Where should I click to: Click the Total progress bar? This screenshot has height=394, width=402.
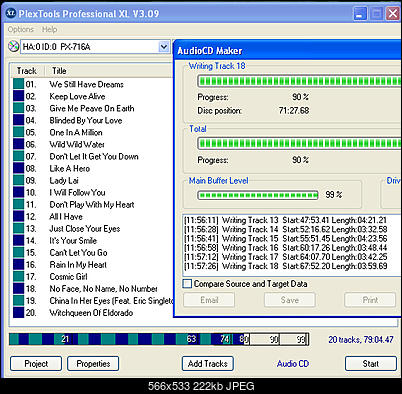299,144
